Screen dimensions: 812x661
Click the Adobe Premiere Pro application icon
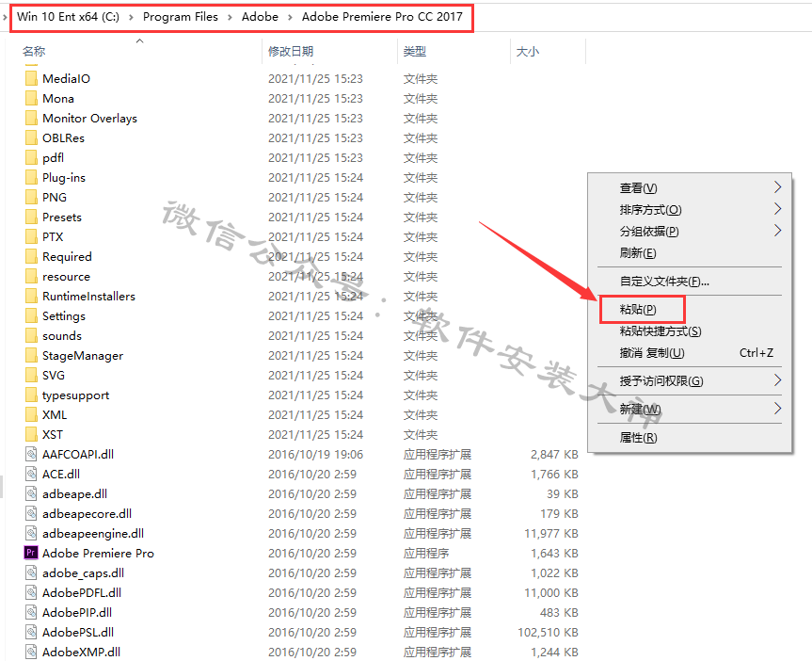click(x=31, y=553)
